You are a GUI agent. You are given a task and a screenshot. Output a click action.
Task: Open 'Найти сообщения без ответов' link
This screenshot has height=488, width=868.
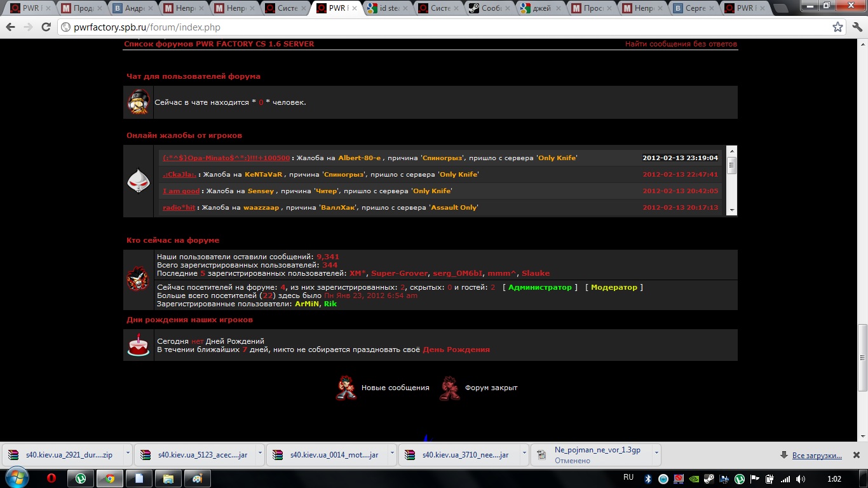681,44
